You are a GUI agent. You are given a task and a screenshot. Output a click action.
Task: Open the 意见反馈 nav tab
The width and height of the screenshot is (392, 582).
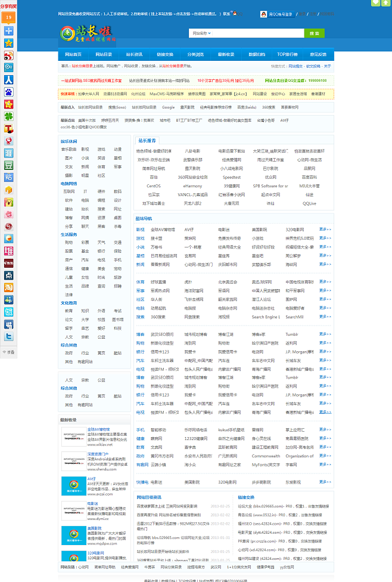point(318,55)
